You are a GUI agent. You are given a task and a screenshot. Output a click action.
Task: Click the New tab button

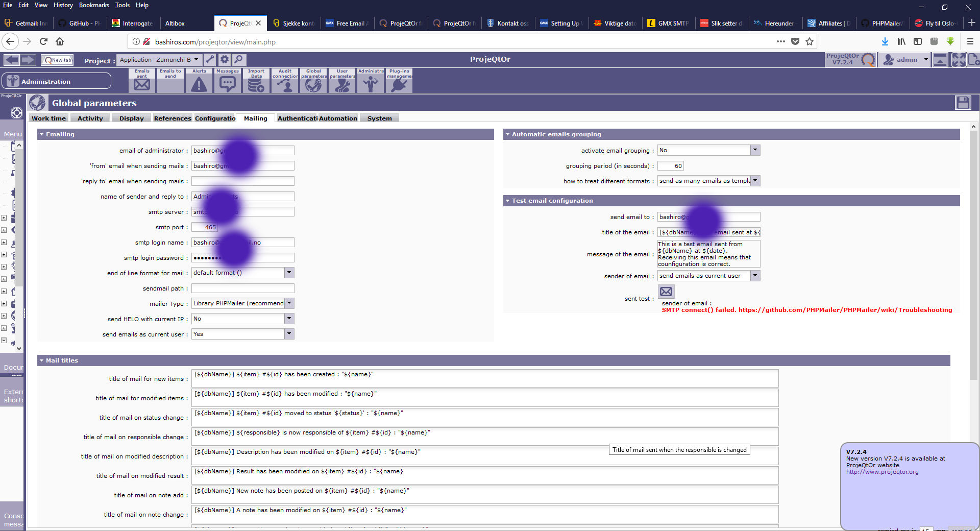coord(58,60)
